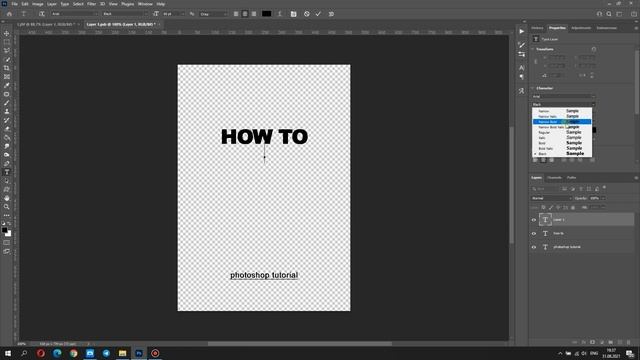
Task: Toggle the Character and Paragraph panels
Action: 293,14
